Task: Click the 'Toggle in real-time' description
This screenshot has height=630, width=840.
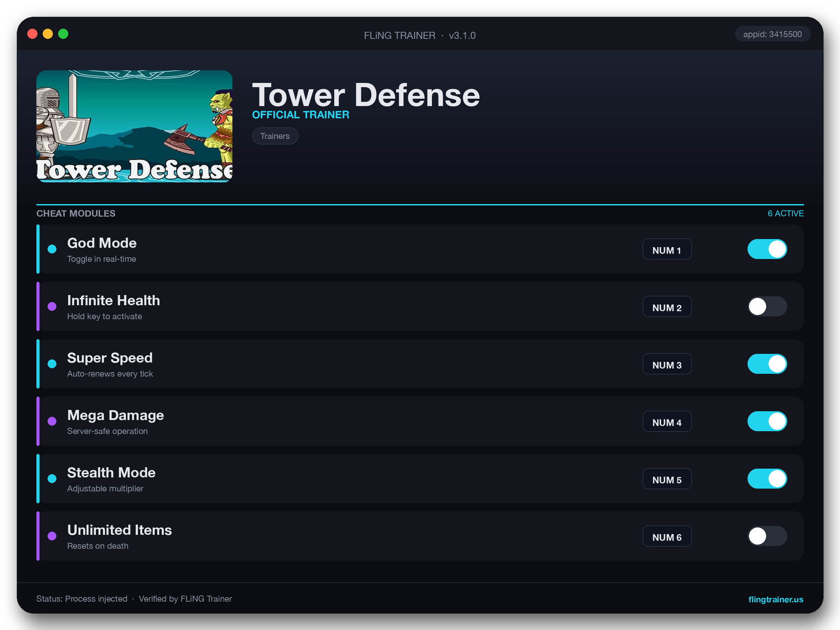Action: pos(101,259)
